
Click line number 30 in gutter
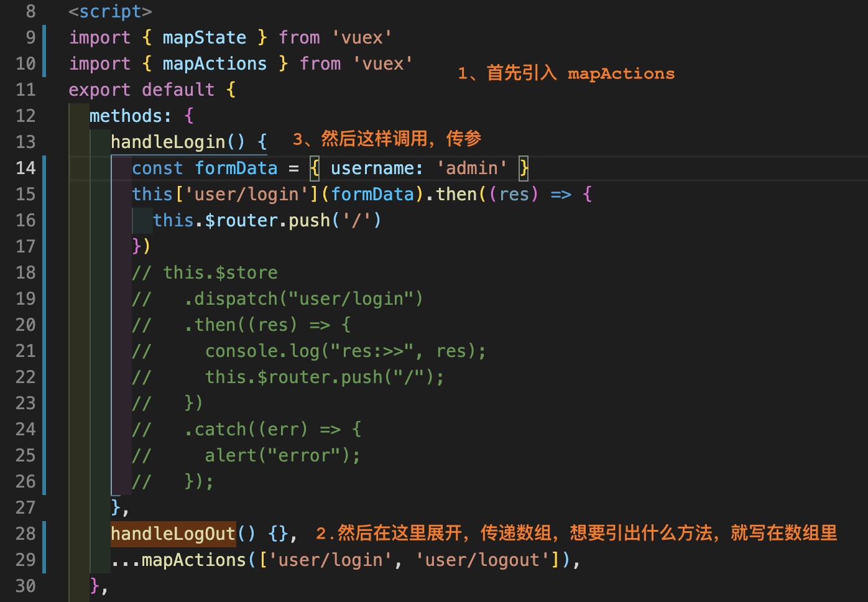[25, 586]
